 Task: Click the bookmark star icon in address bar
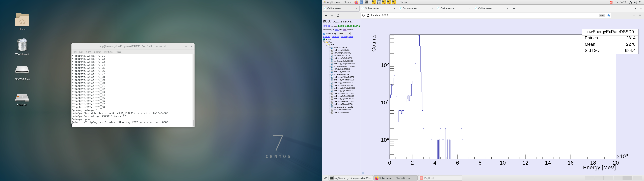(x=609, y=15)
